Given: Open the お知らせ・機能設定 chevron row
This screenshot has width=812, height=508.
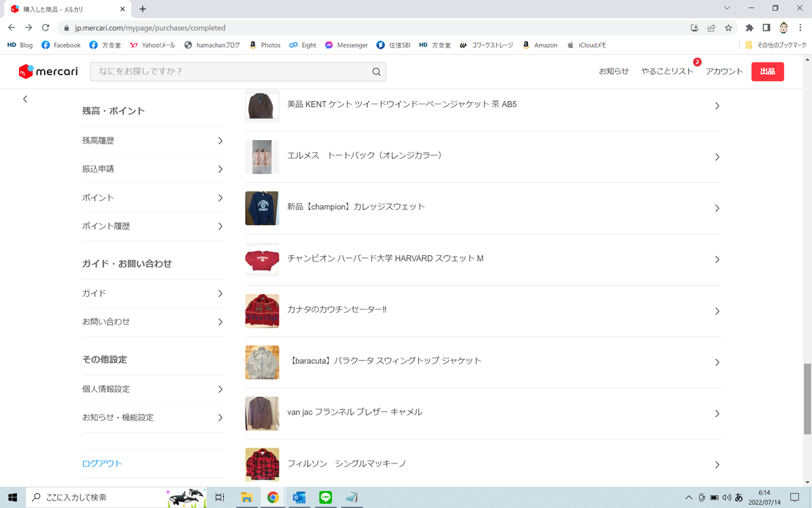Looking at the screenshot, I should tap(153, 418).
